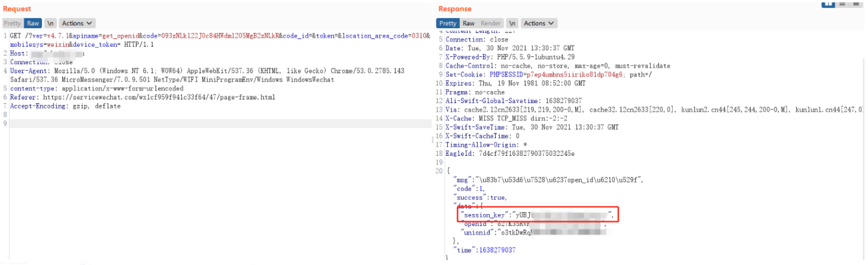Open the Request Actions dropdown
The width and height of the screenshot is (868, 265).
point(77,23)
